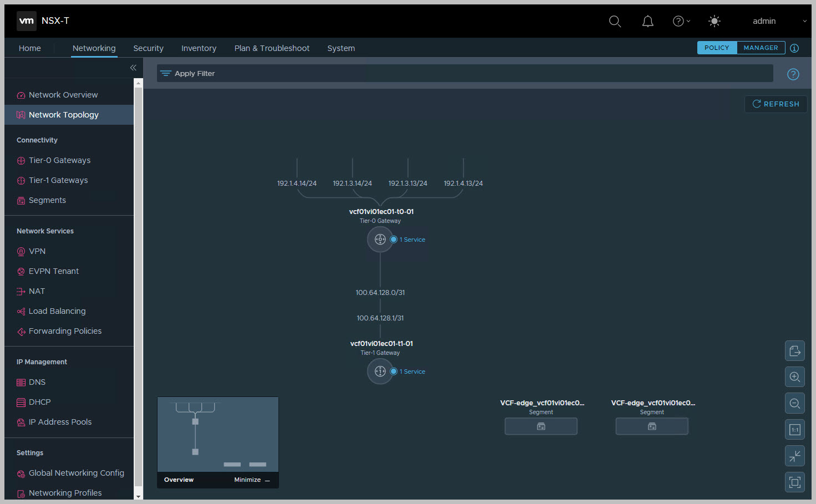The image size is (816, 504).
Task: Click the search magnifier icon in header
Action: 615,21
